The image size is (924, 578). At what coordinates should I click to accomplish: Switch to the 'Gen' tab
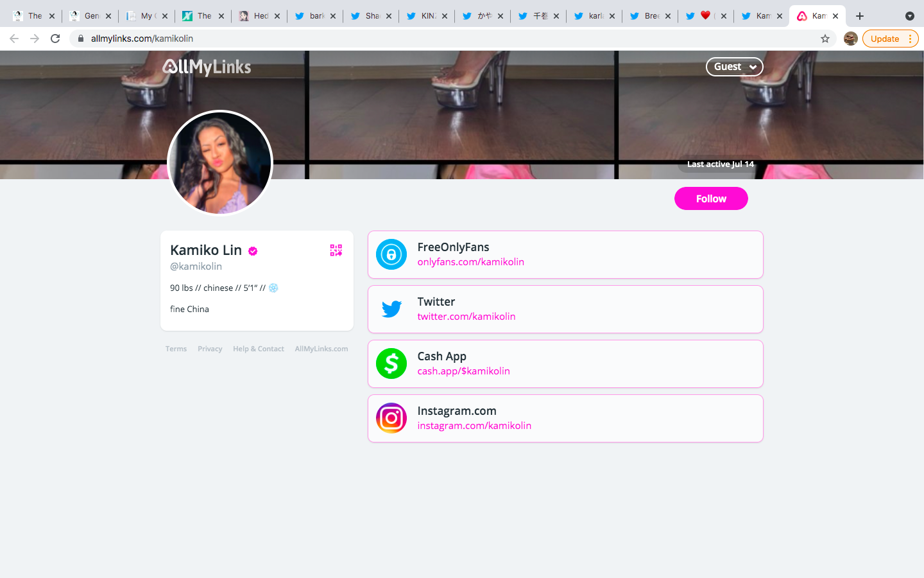click(90, 16)
